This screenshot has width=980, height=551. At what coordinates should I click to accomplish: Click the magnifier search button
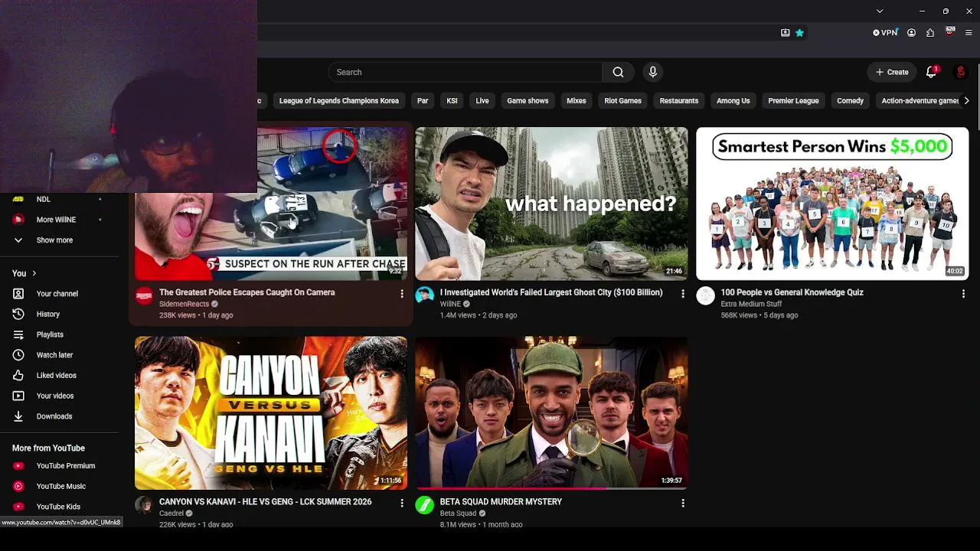coord(618,72)
